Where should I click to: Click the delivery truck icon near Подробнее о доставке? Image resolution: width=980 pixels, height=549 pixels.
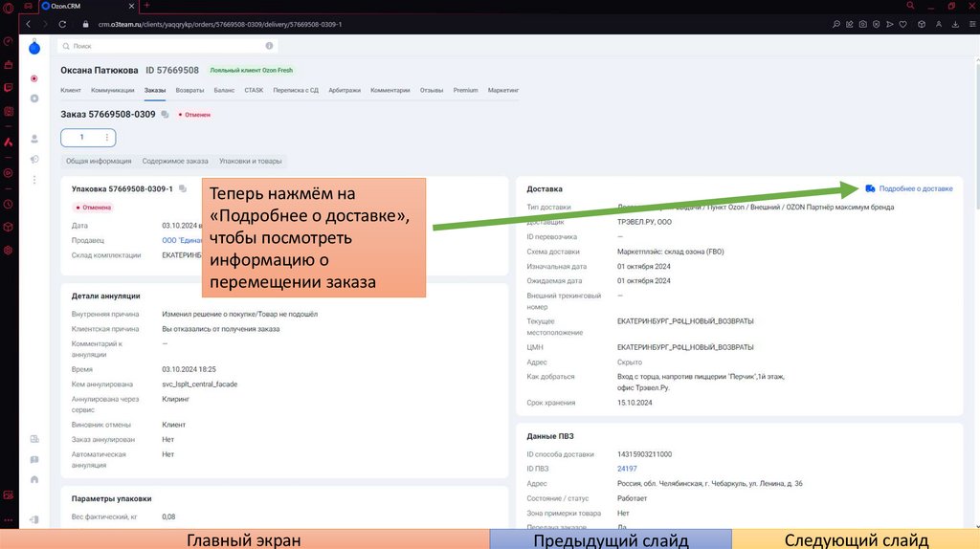pyautogui.click(x=870, y=188)
